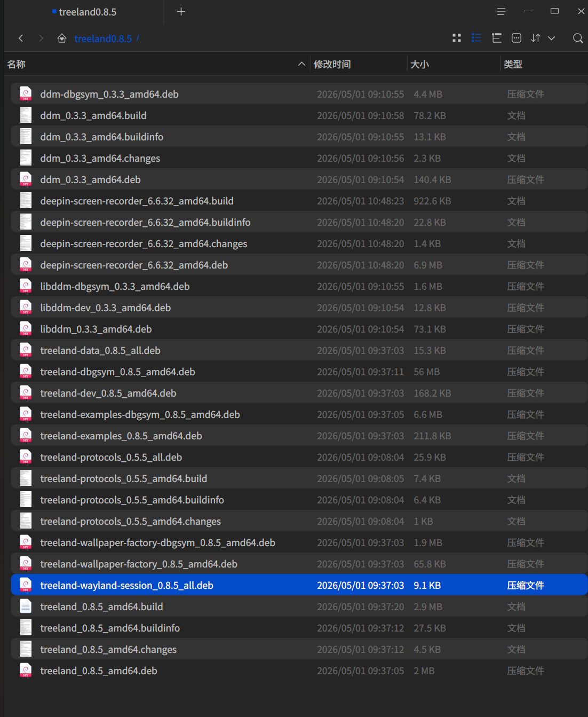Screen dimensions: 588x717
Task: Click the home location icon in address bar
Action: click(x=62, y=38)
